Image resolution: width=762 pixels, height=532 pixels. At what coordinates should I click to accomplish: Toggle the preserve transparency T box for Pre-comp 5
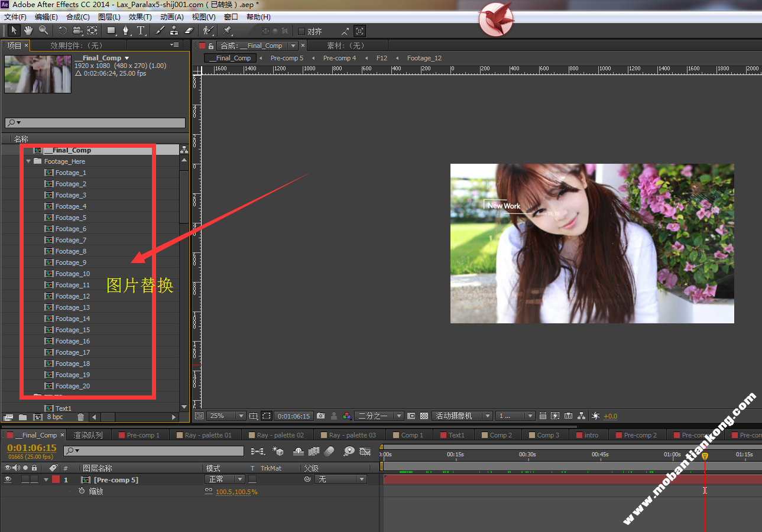(252, 479)
